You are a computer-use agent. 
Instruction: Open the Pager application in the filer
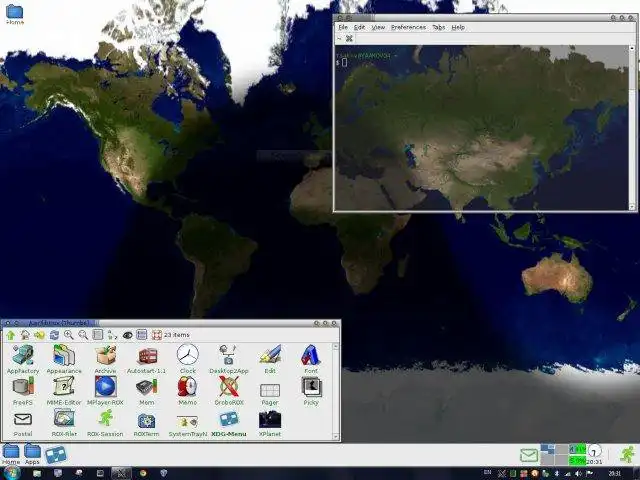(x=270, y=393)
